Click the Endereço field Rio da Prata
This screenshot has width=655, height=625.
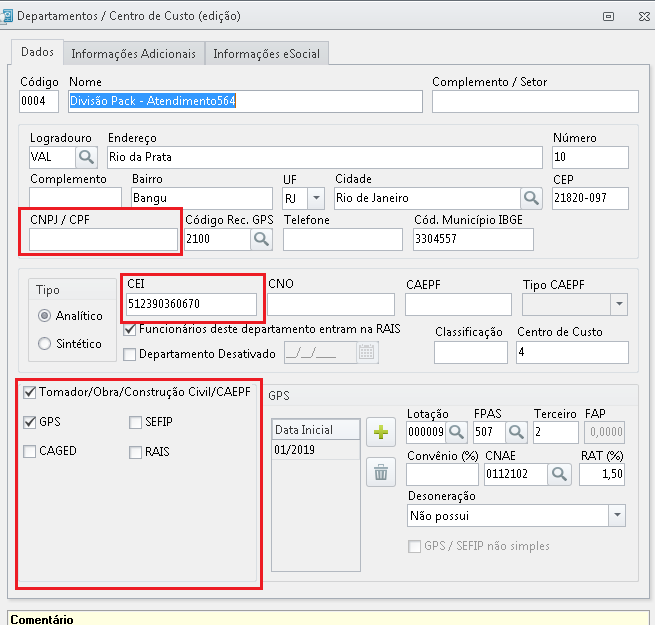point(325,157)
